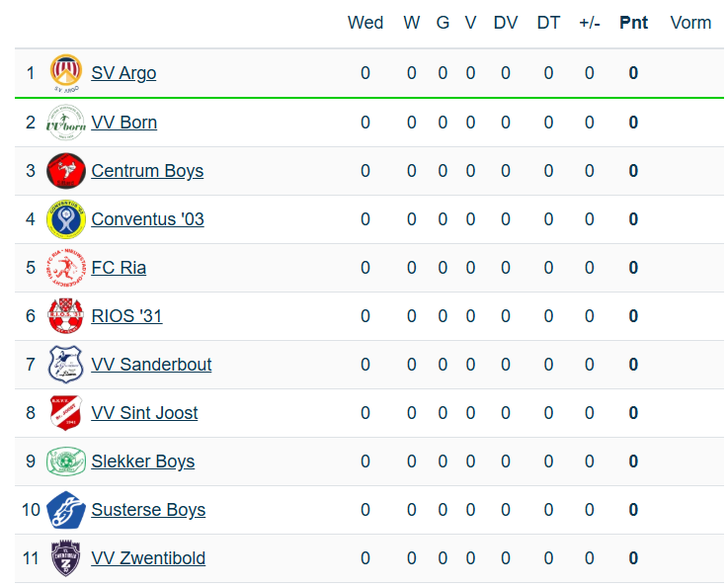Click the Slekker Boys green logo

[x=66, y=462]
